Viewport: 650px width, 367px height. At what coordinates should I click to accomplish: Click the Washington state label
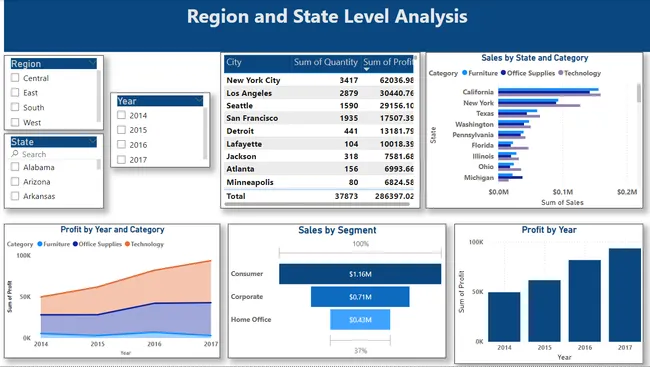[x=474, y=124]
